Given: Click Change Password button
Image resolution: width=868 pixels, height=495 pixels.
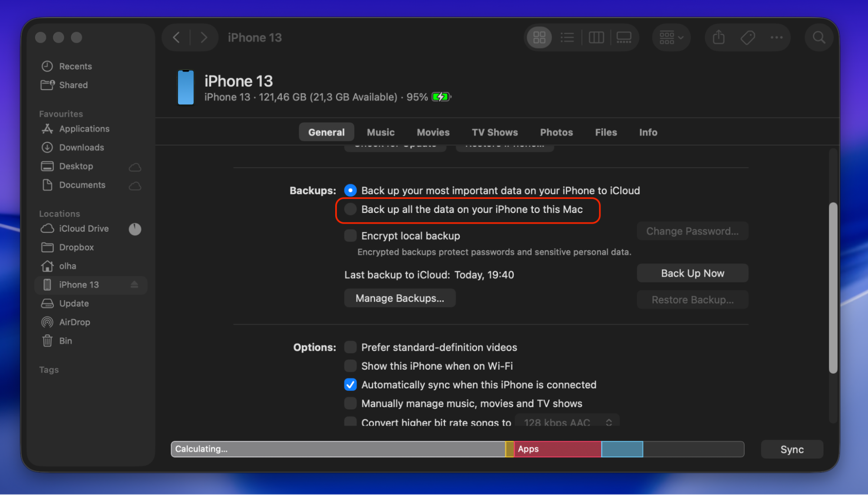Looking at the screenshot, I should point(693,231).
